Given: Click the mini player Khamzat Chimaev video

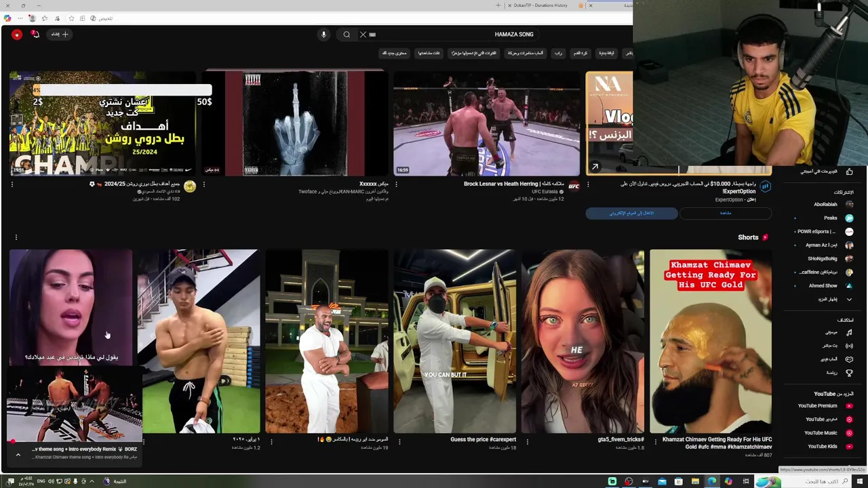Looking at the screenshot, I should click(75, 405).
